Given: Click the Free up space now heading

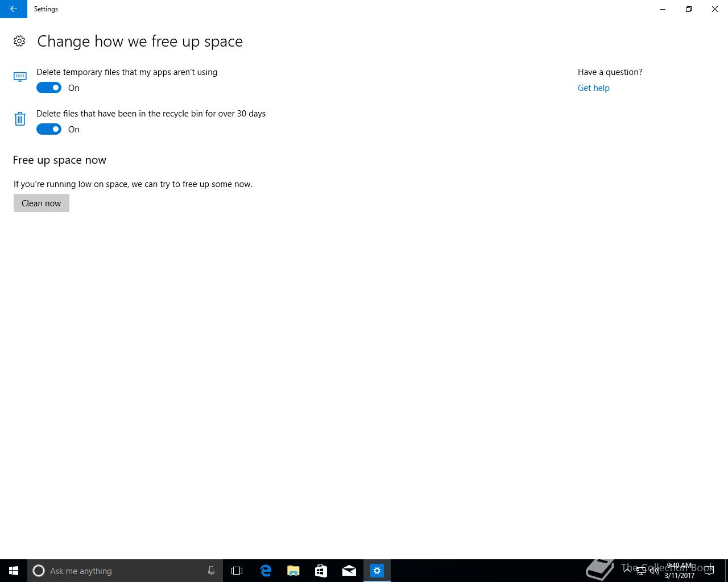Looking at the screenshot, I should pyautogui.click(x=60, y=160).
